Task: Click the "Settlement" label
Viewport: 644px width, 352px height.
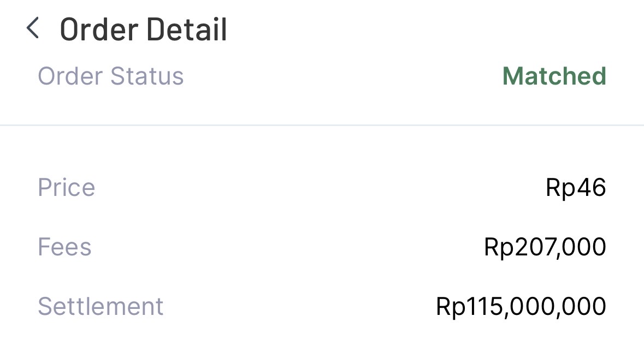Action: (101, 306)
